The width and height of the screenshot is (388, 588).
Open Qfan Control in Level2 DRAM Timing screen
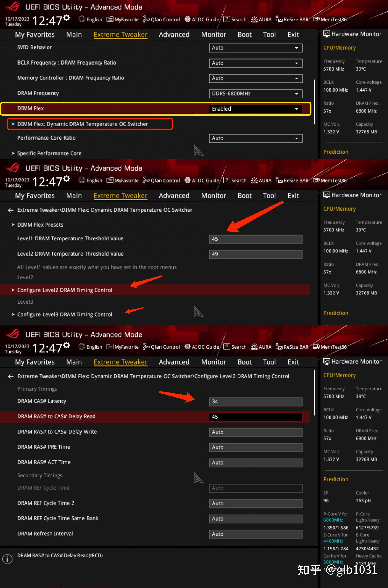click(161, 347)
